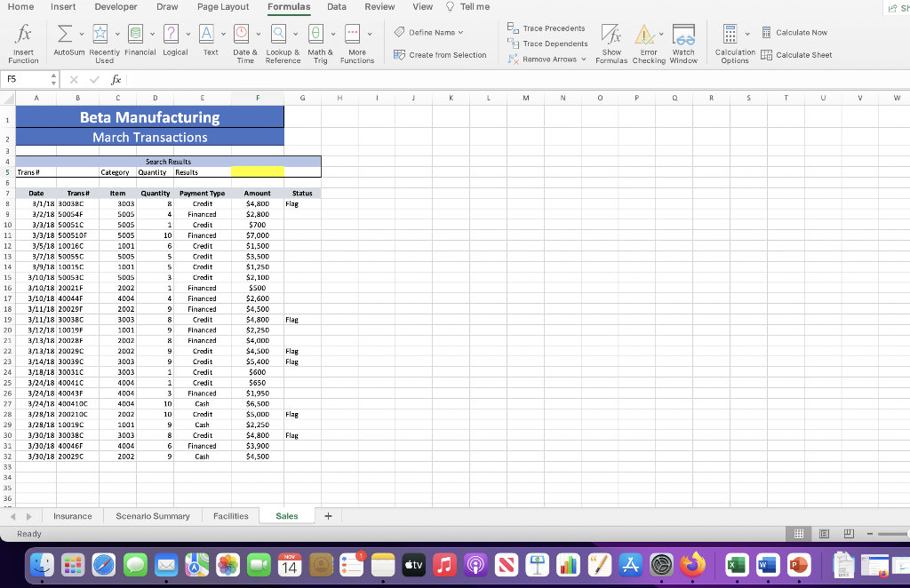Enable Show Formulas
This screenshot has height=588, width=910.
coord(611,42)
